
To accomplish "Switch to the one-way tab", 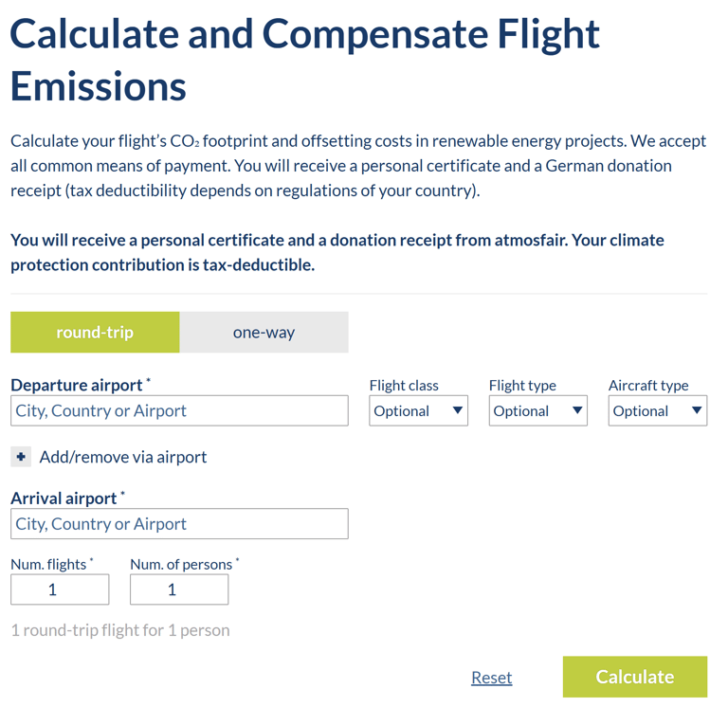I will pos(264,333).
